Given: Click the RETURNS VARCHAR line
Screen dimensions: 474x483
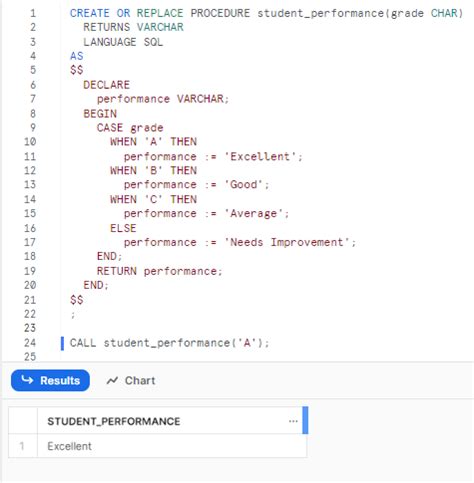Looking at the screenshot, I should click(x=133, y=27).
